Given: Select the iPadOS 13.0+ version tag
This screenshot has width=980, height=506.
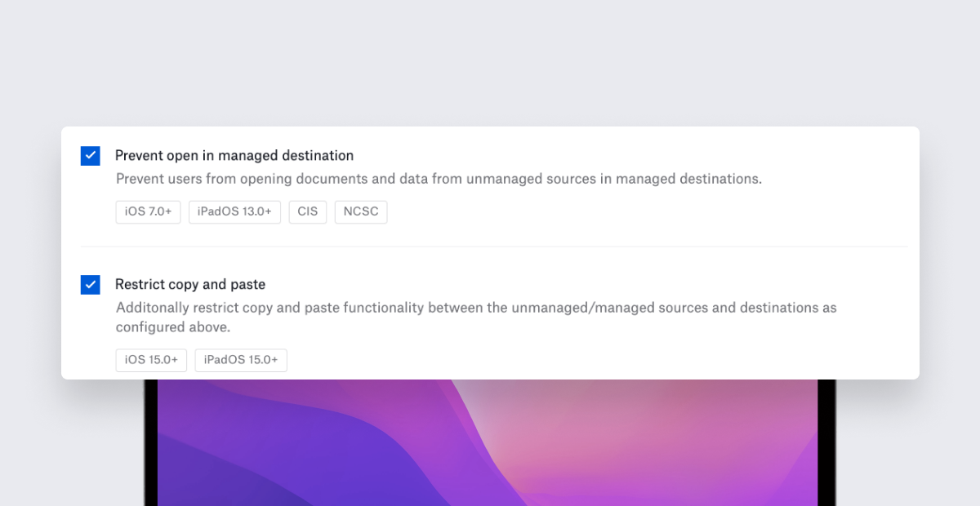Looking at the screenshot, I should point(234,211).
